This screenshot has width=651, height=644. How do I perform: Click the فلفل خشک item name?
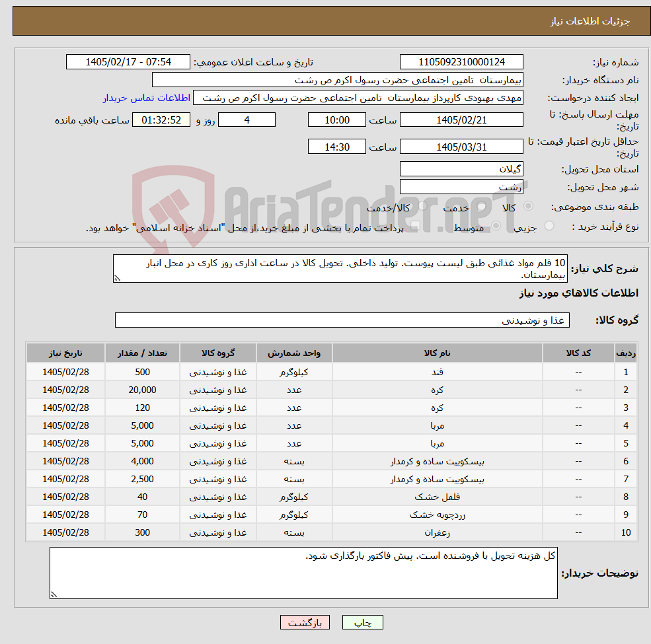point(437,497)
